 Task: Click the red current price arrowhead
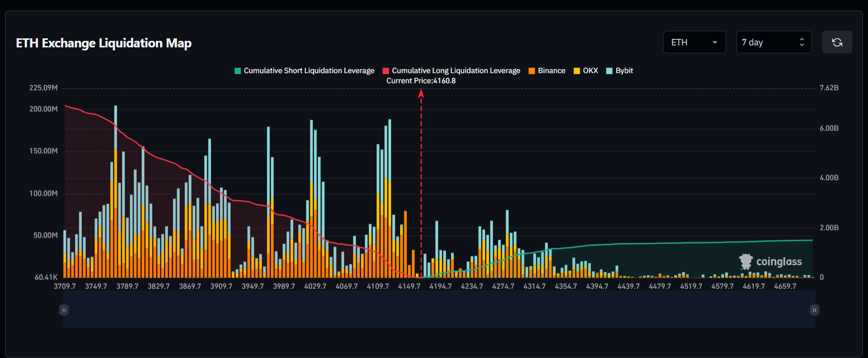tap(421, 93)
